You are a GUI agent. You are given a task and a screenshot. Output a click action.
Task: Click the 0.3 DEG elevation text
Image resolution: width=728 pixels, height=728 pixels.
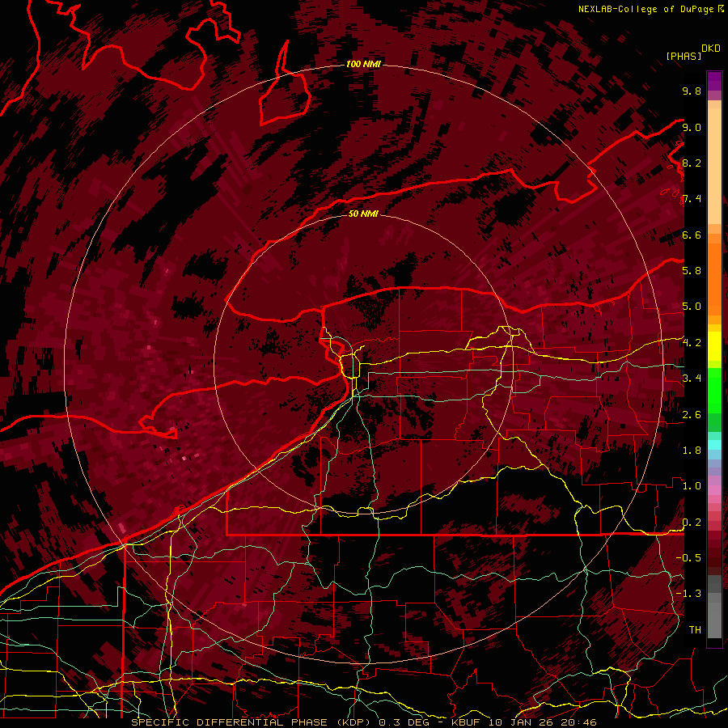pos(404,722)
